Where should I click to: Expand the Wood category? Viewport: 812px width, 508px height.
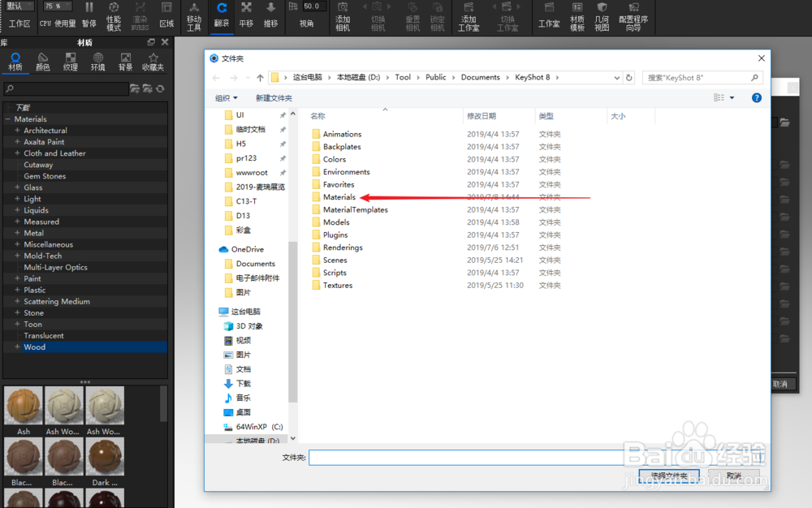point(17,347)
